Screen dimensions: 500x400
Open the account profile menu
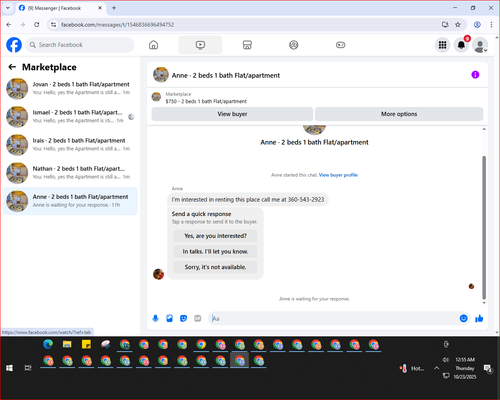[480, 45]
